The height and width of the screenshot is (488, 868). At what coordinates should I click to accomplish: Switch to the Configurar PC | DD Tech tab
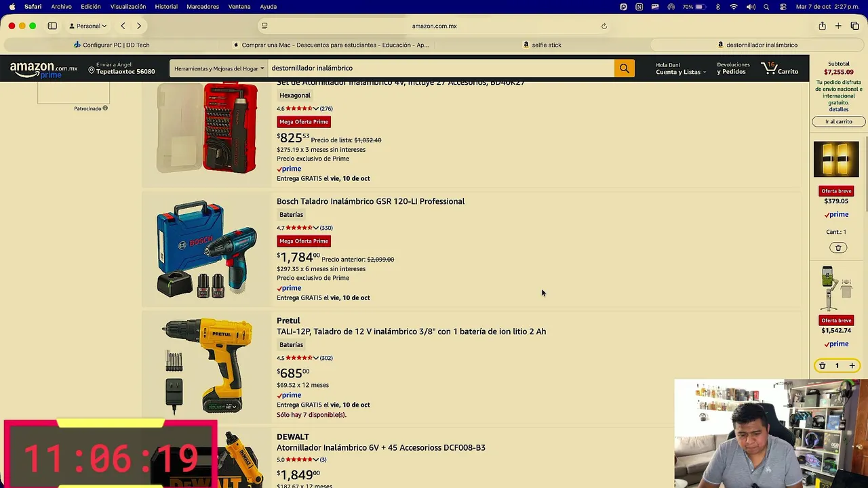click(x=112, y=45)
